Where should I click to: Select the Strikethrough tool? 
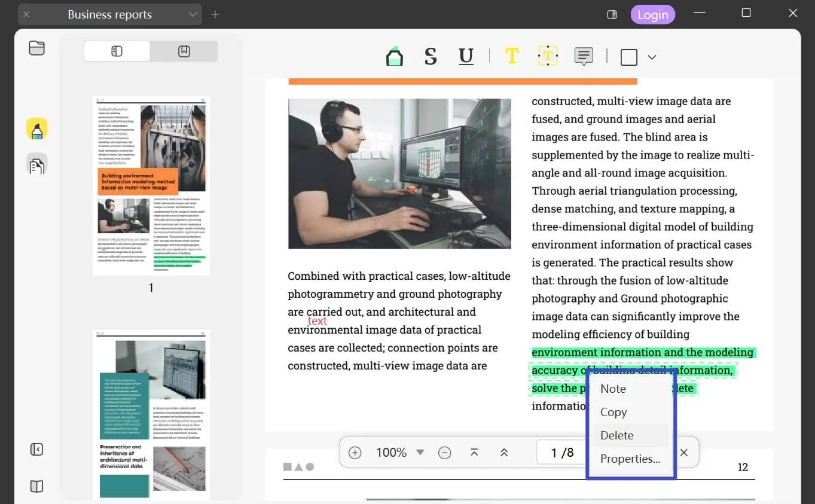pos(430,57)
